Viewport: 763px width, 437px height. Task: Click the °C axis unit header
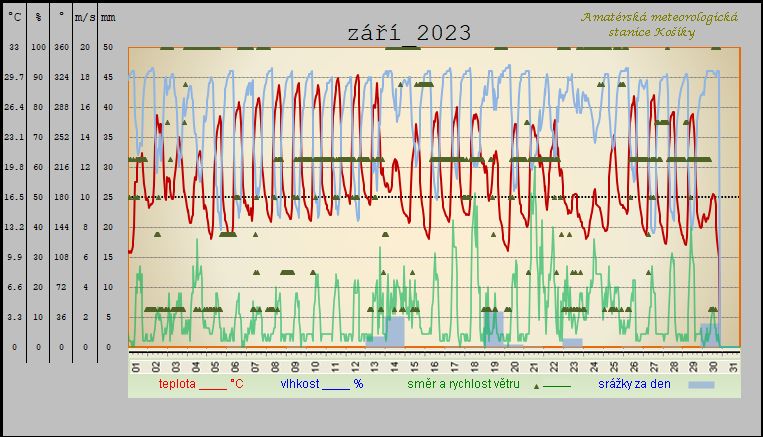pos(14,18)
